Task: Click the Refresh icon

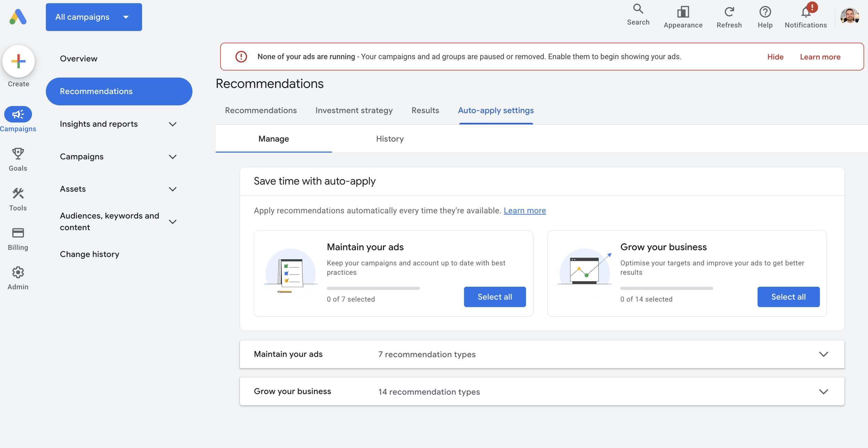Action: pos(729,12)
